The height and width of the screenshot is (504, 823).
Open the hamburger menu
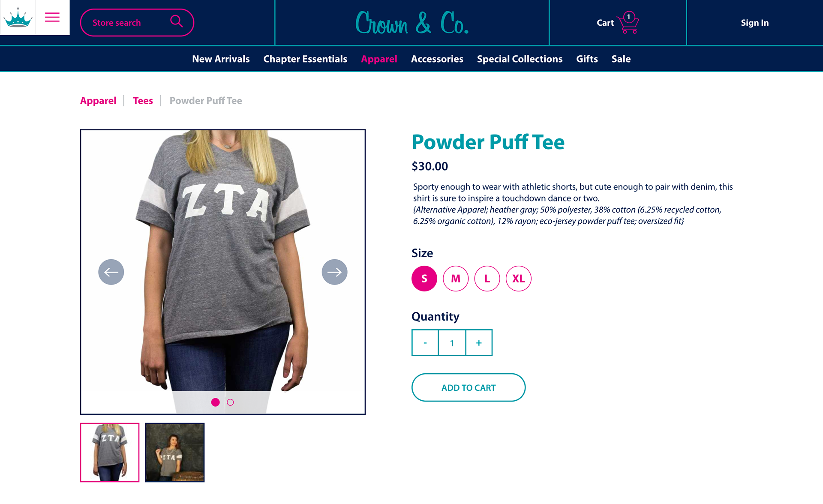[52, 17]
